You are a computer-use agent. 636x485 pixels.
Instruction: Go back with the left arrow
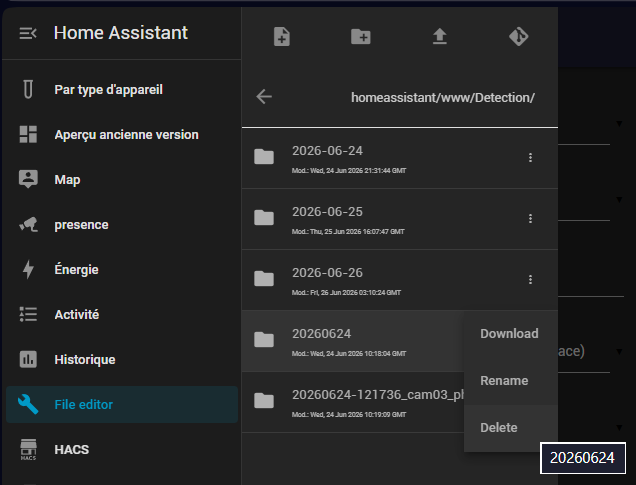tap(264, 97)
